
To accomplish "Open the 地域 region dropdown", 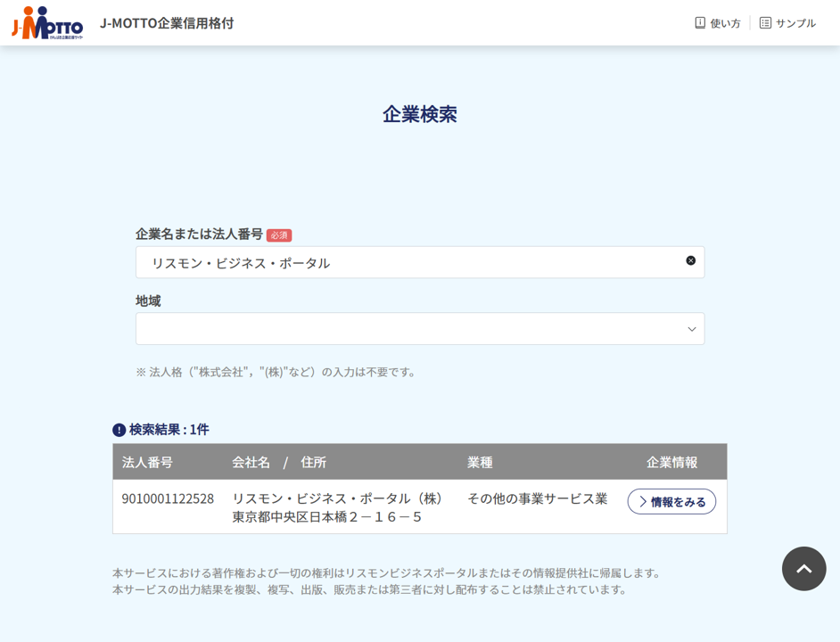I will point(420,328).
